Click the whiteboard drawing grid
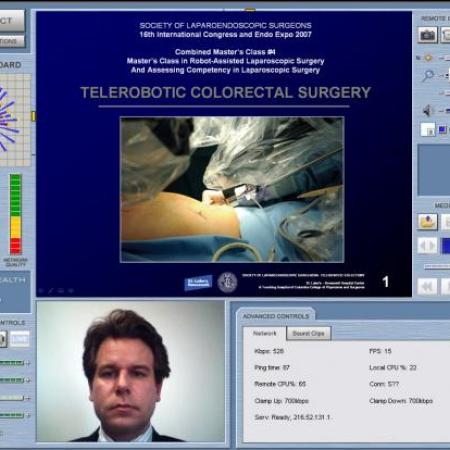 (x=15, y=120)
